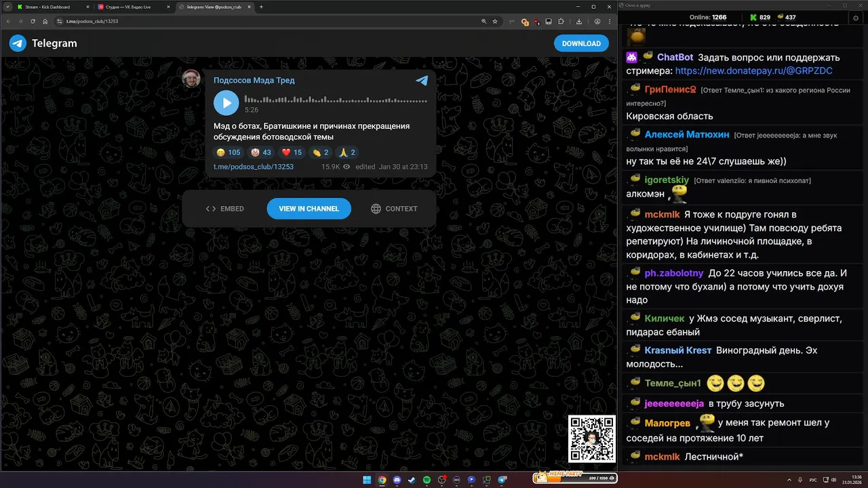This screenshot has width=868, height=488.
Task: Reload the current page
Action: click(x=33, y=22)
